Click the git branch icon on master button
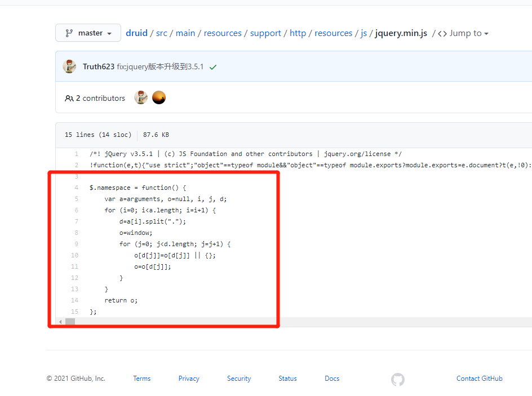Image resolution: width=532 pixels, height=396 pixels. [69, 33]
